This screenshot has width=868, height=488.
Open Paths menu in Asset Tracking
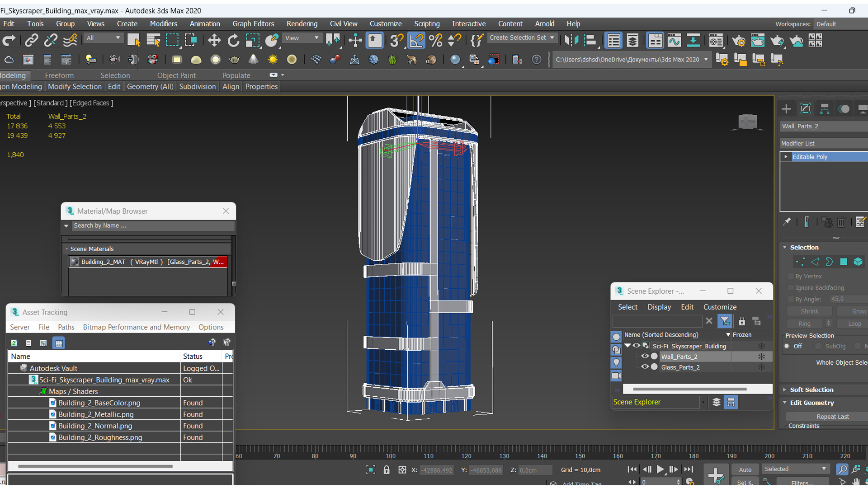coord(66,327)
